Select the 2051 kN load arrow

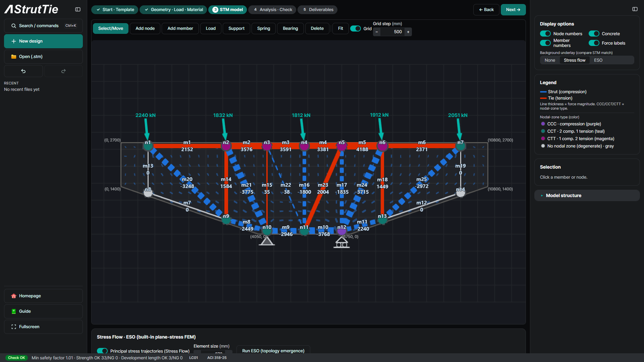(x=459, y=129)
